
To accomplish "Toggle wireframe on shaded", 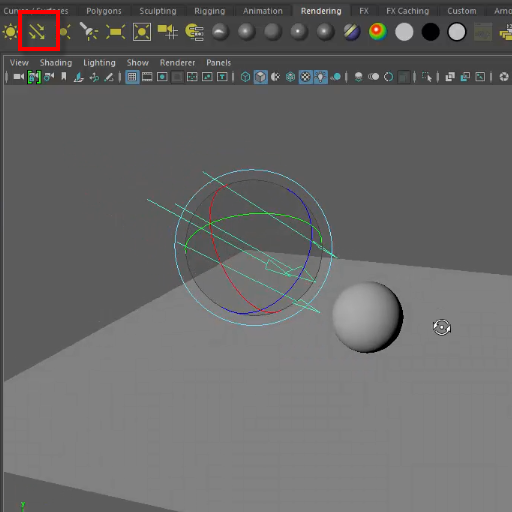I will point(291,77).
